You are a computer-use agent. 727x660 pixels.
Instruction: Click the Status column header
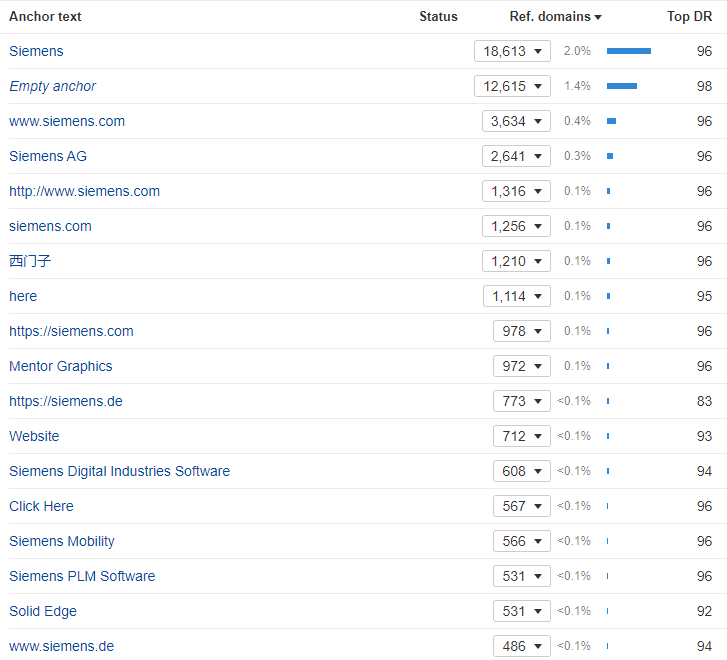[x=438, y=16]
